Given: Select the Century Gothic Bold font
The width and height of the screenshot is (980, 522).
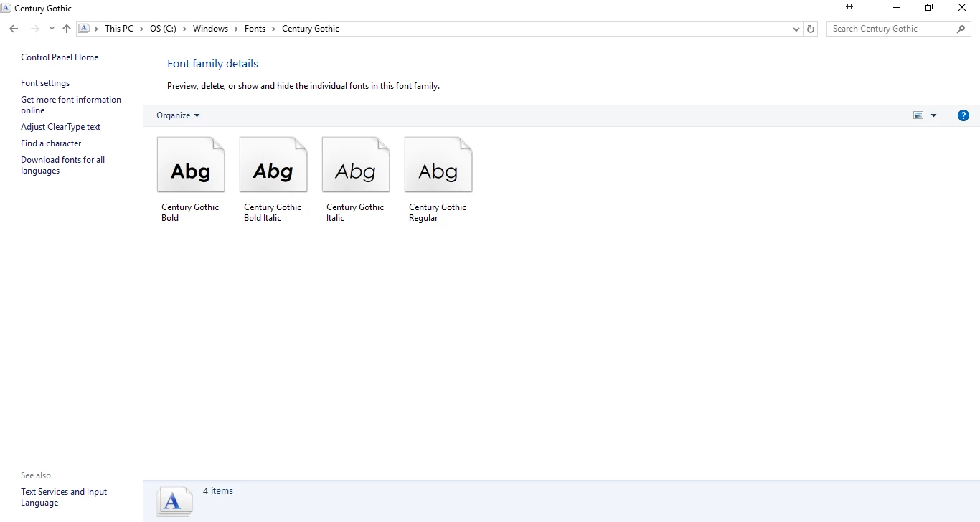Looking at the screenshot, I should pos(191,180).
